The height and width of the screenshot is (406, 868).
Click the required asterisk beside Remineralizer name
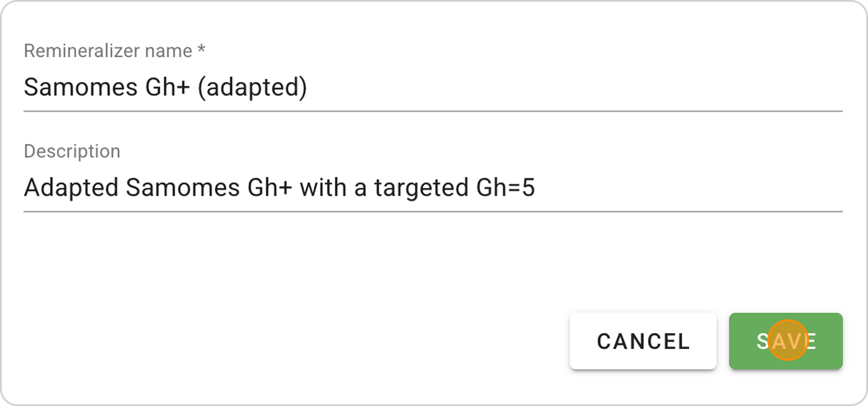(201, 49)
